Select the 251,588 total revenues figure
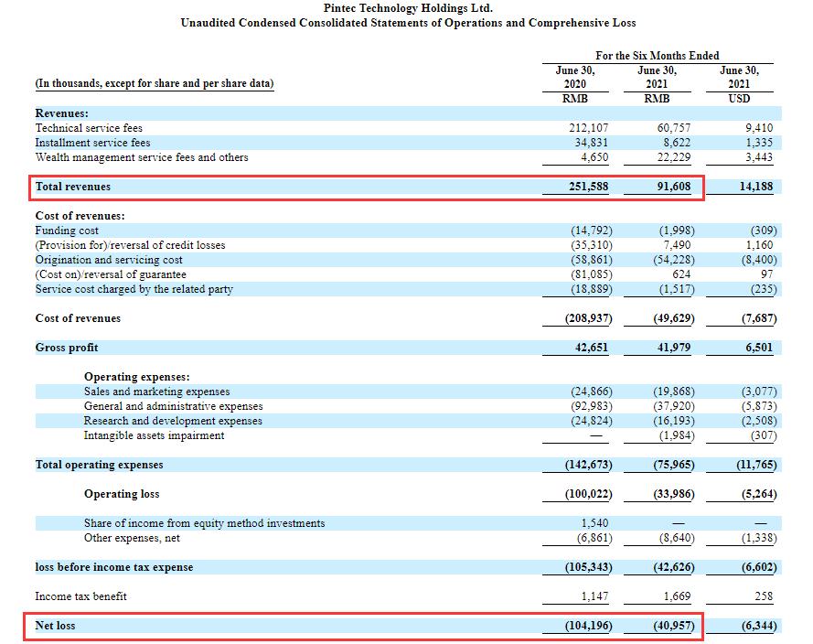 click(589, 187)
